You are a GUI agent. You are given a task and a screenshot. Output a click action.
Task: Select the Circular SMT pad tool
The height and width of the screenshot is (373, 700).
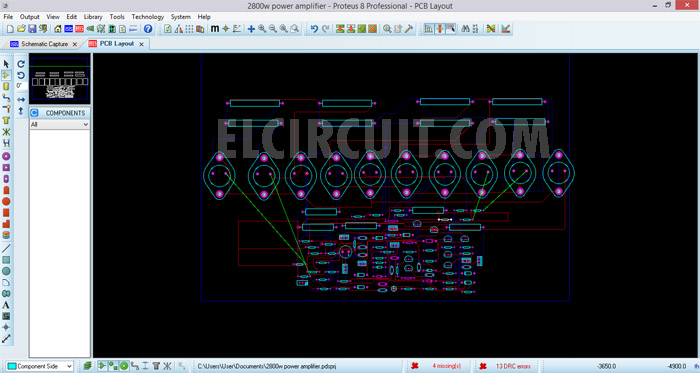tap(6, 201)
